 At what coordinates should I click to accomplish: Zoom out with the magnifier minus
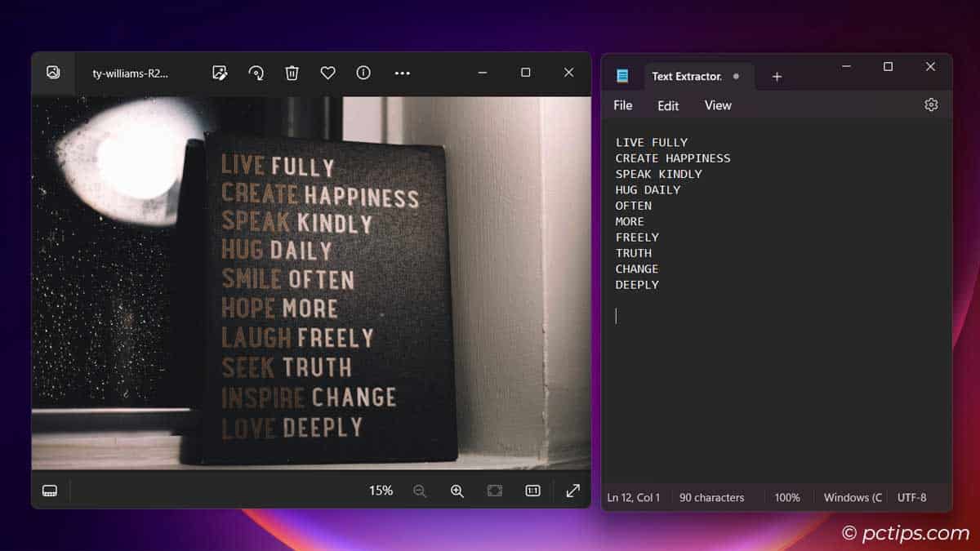pyautogui.click(x=420, y=491)
